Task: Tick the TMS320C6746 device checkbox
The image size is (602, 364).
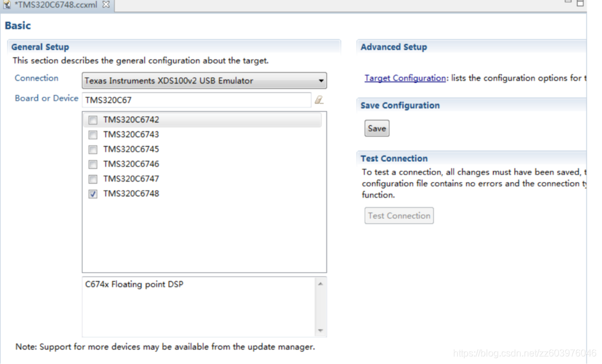Action: coord(93,164)
